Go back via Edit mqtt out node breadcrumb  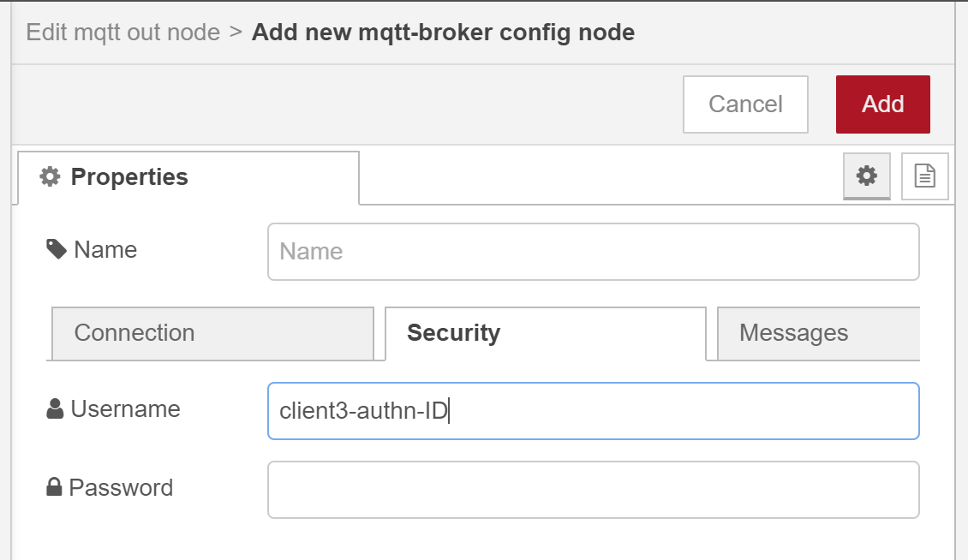[123, 33]
